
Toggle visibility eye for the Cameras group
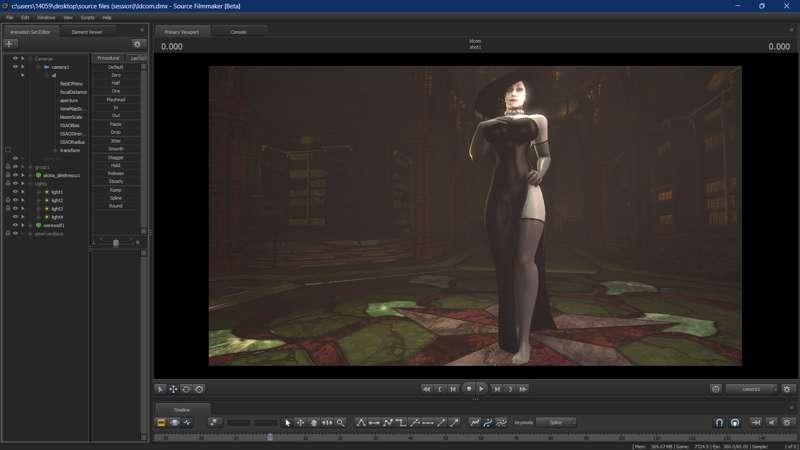point(15,59)
